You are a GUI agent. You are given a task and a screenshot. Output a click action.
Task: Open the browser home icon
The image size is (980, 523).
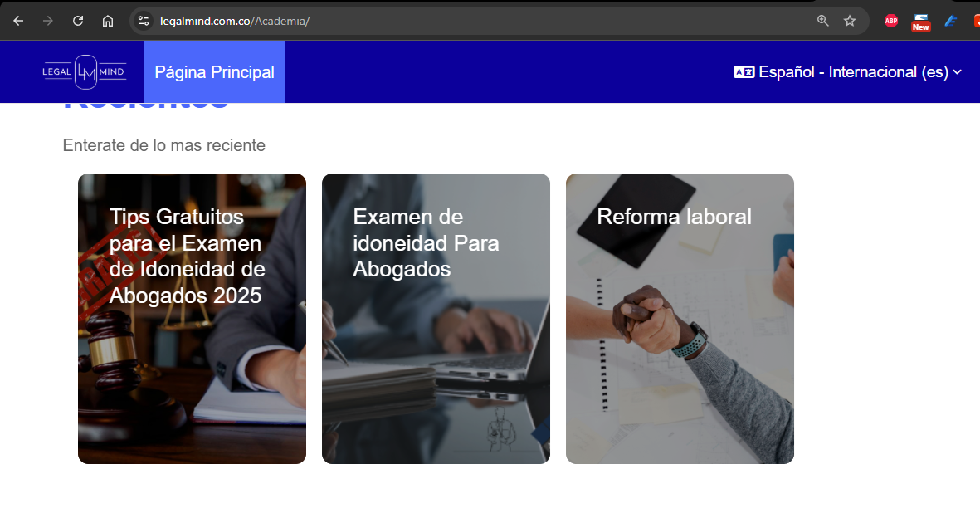click(x=108, y=21)
